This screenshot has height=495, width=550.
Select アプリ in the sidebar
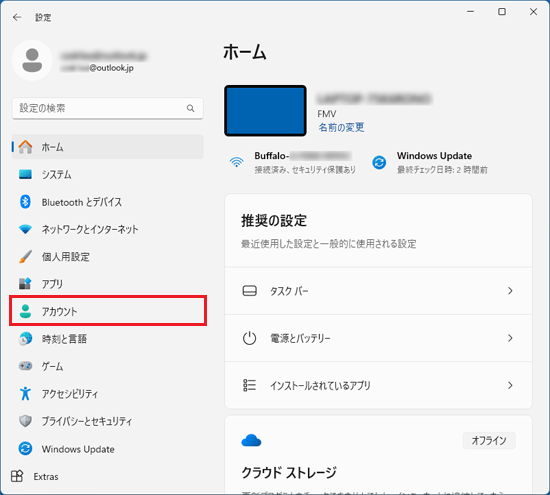(108, 283)
